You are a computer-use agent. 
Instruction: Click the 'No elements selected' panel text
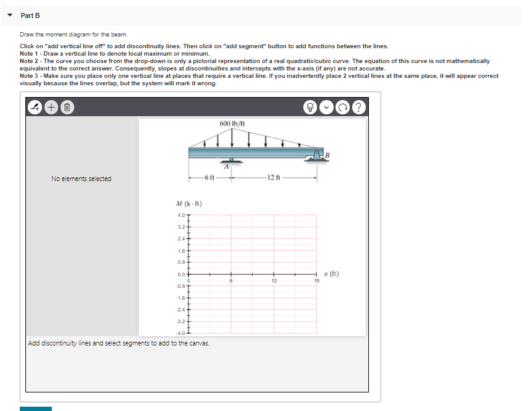(82, 179)
